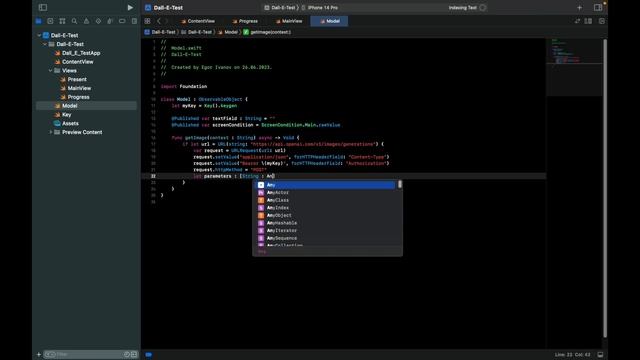Toggle the navigator sidebar visibility

(43, 7)
